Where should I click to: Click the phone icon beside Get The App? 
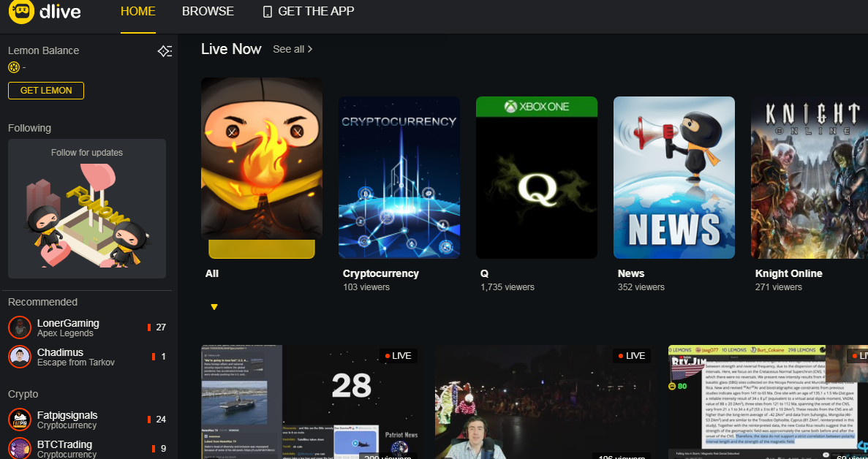[x=267, y=12]
